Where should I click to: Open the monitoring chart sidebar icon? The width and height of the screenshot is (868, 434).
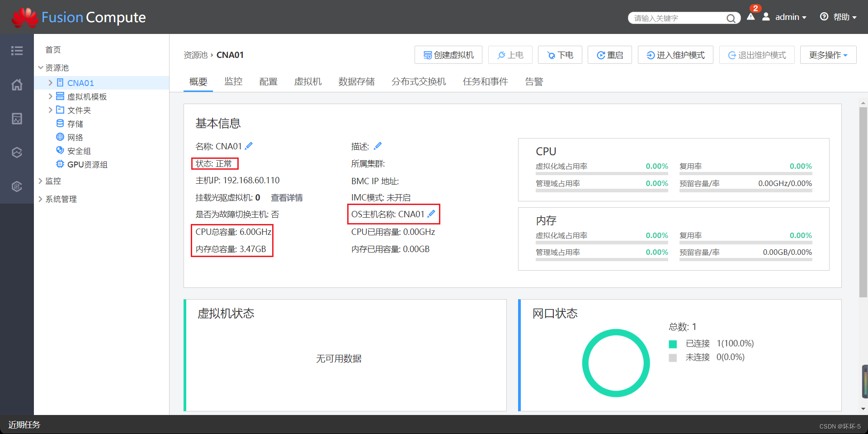pos(17,119)
